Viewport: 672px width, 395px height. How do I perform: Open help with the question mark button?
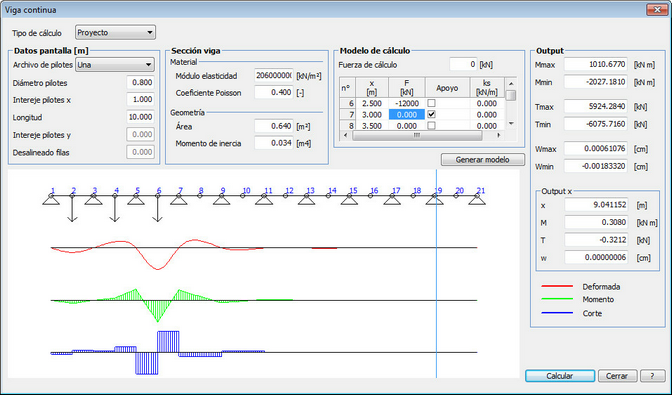[652, 376]
